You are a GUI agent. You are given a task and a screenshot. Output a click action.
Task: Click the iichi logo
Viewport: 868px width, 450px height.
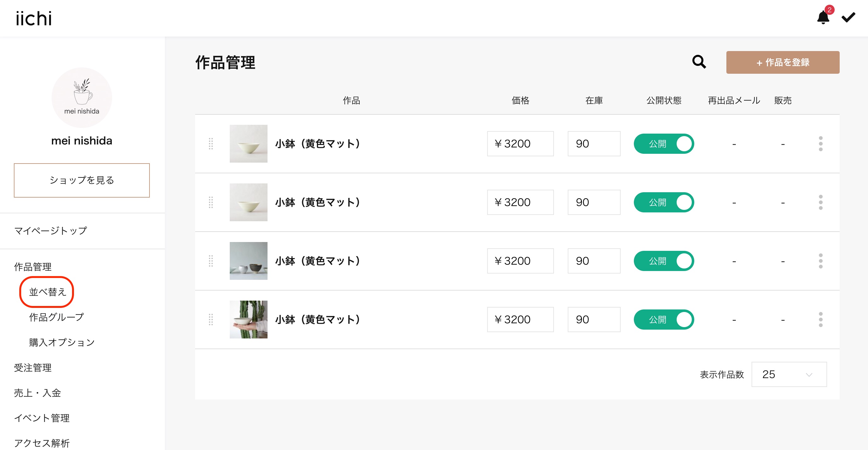point(34,19)
